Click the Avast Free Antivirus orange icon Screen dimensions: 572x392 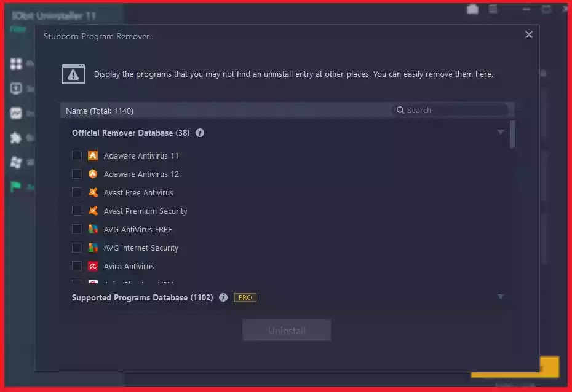click(93, 192)
